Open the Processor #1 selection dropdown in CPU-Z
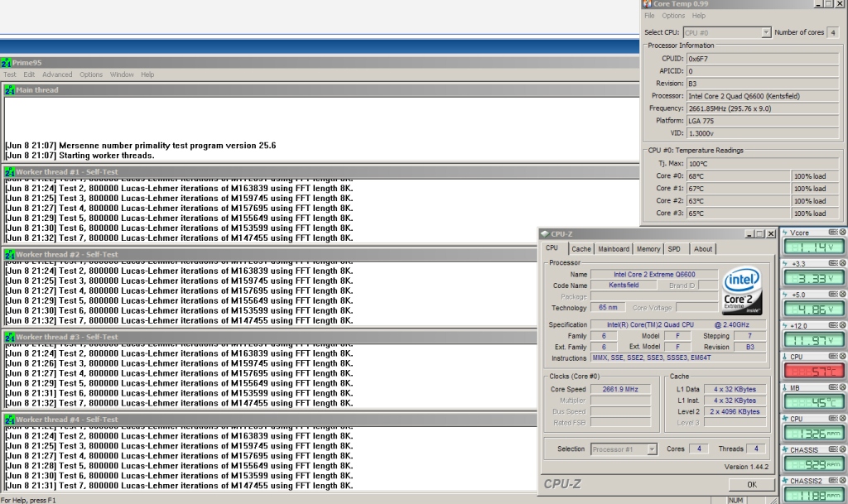 click(x=652, y=449)
